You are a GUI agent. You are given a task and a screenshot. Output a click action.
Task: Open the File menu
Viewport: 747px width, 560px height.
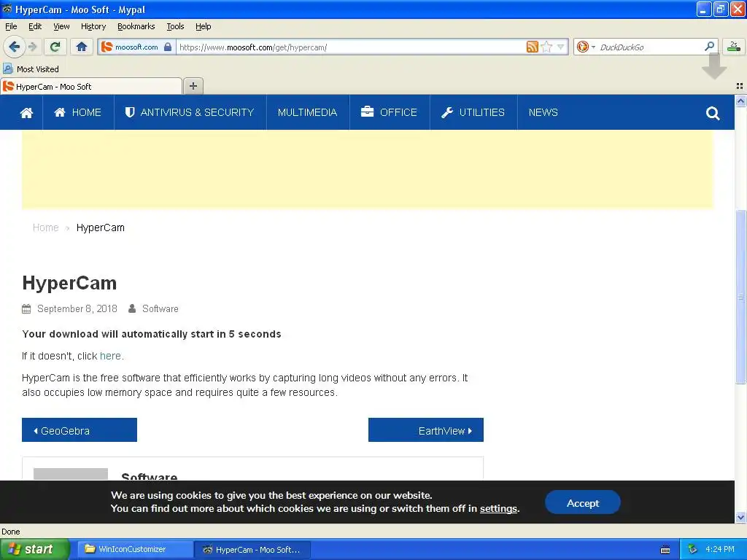[x=11, y=26]
